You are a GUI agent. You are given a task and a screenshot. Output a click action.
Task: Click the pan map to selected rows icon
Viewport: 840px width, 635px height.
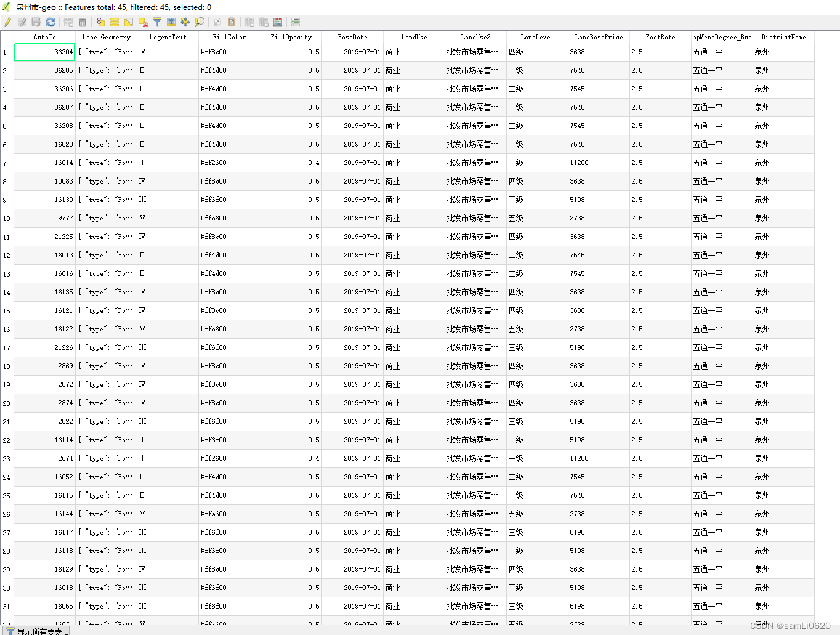point(185,22)
